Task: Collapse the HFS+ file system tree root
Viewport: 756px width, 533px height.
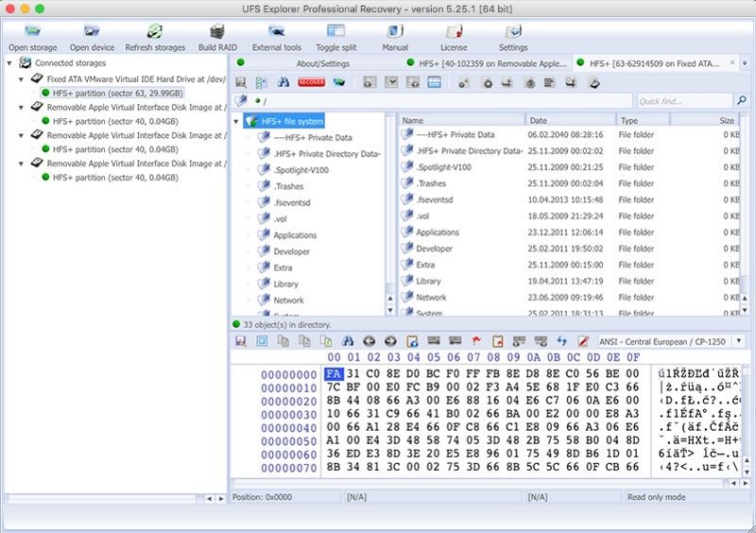Action: coord(236,122)
